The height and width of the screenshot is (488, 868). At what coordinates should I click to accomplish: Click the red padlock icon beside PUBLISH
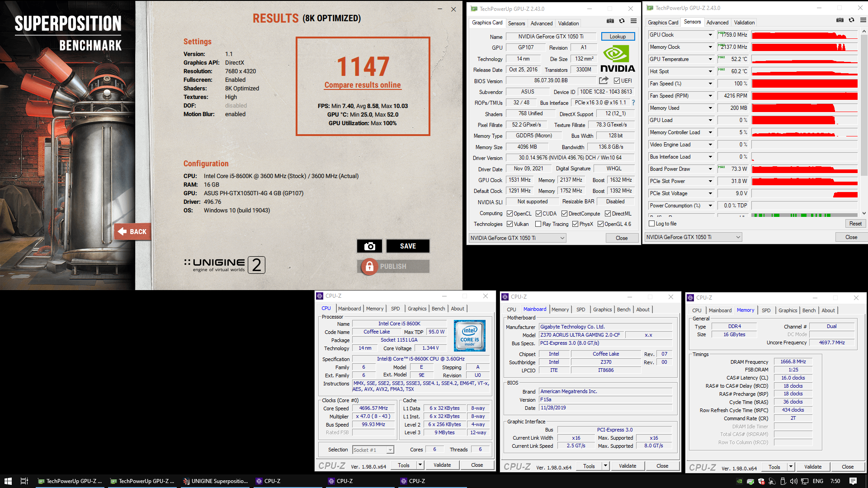(369, 267)
